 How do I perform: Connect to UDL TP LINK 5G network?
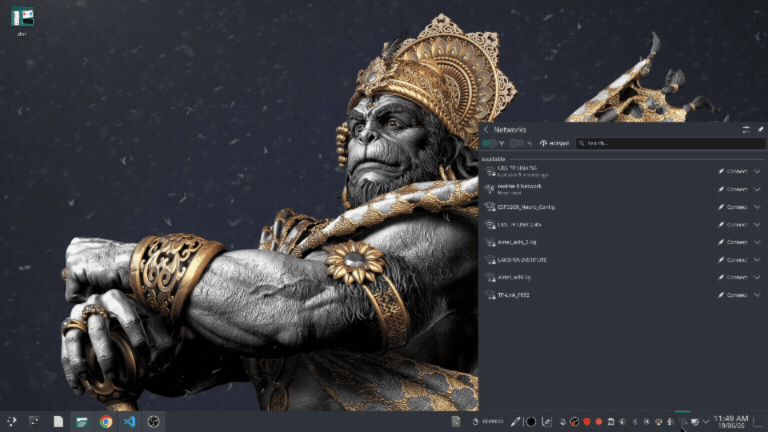tap(733, 171)
